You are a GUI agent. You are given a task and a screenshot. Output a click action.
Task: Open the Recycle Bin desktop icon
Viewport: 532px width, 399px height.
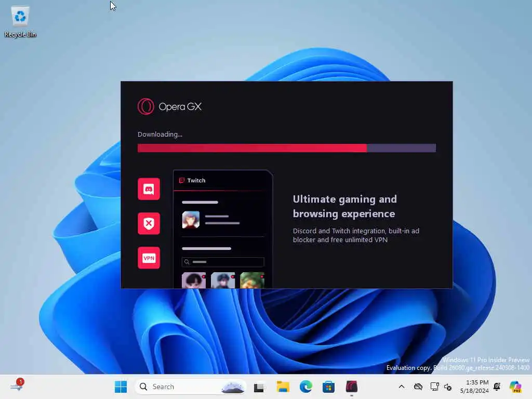point(20,21)
